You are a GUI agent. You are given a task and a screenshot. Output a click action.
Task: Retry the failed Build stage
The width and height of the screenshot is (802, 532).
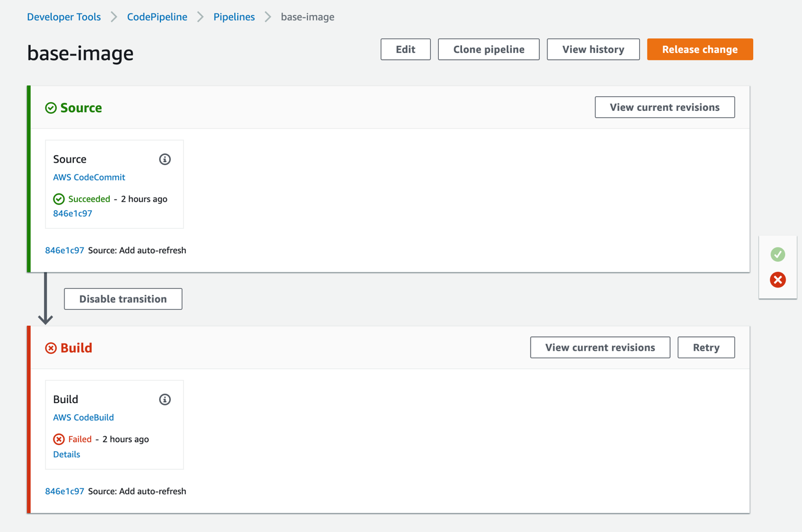pyautogui.click(x=706, y=347)
